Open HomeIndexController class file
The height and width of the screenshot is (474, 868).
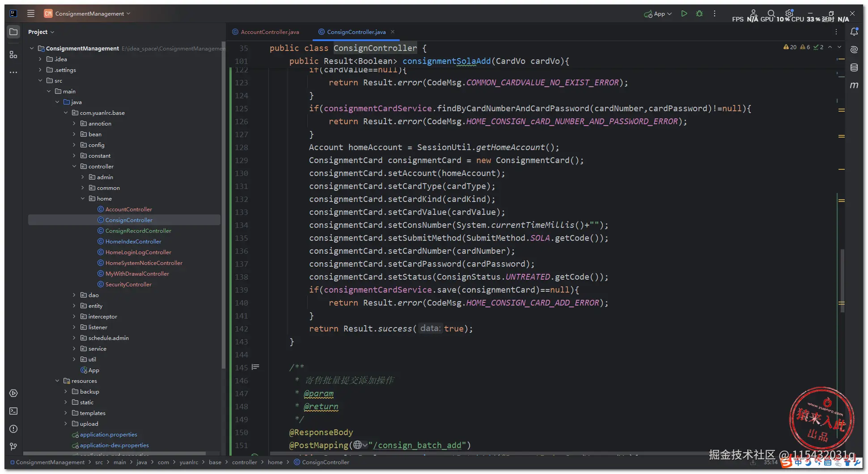click(129, 241)
